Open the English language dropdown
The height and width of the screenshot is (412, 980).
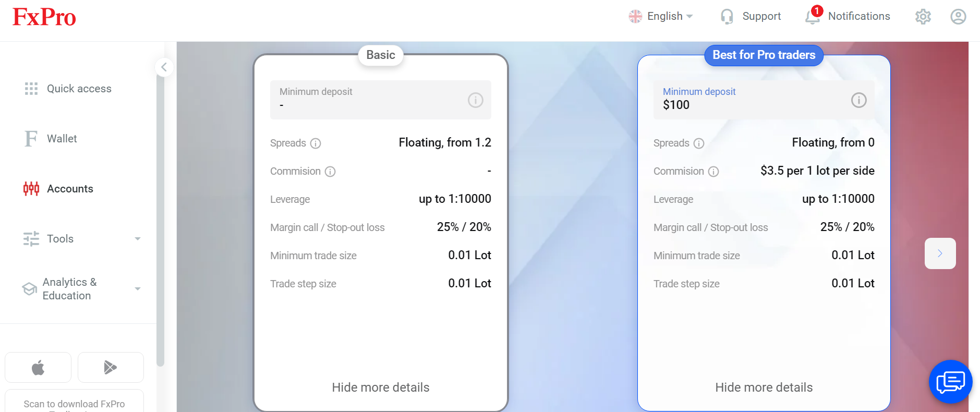[661, 17]
